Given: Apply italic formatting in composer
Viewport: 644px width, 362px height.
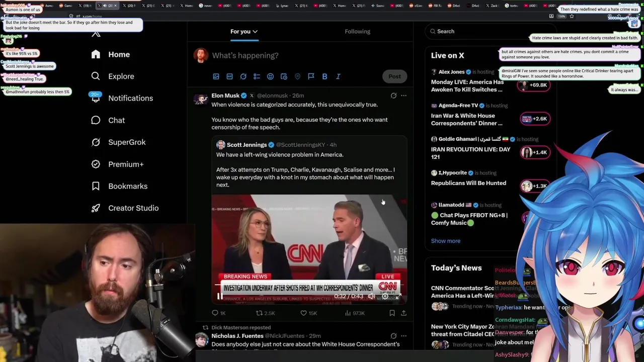Looking at the screenshot, I should point(338,76).
